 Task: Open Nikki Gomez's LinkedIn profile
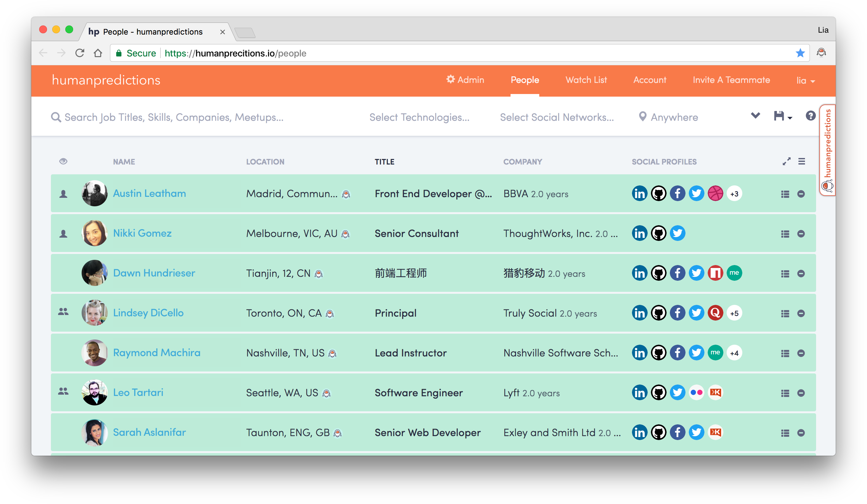(639, 233)
